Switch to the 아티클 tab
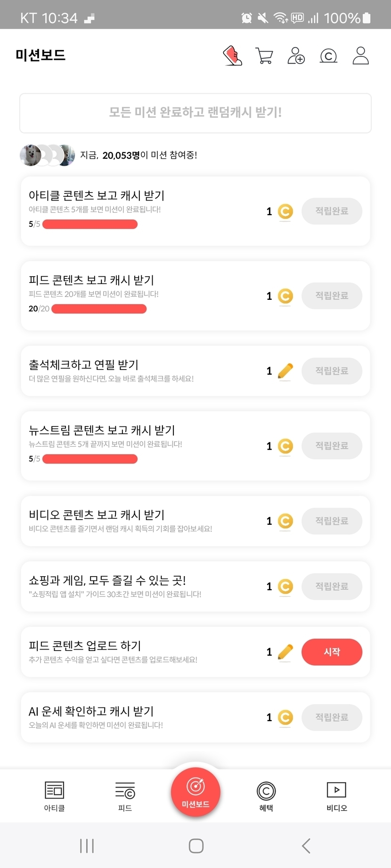 point(54,796)
